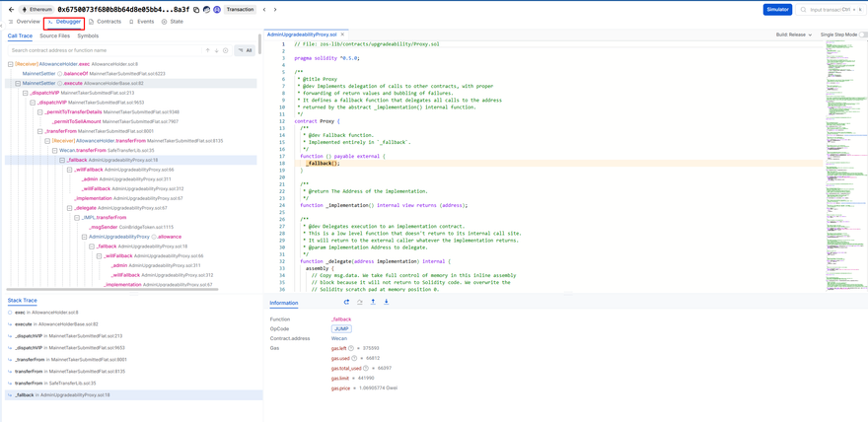Jump to next search result arrow
This screenshot has width=868, height=422.
[217, 50]
